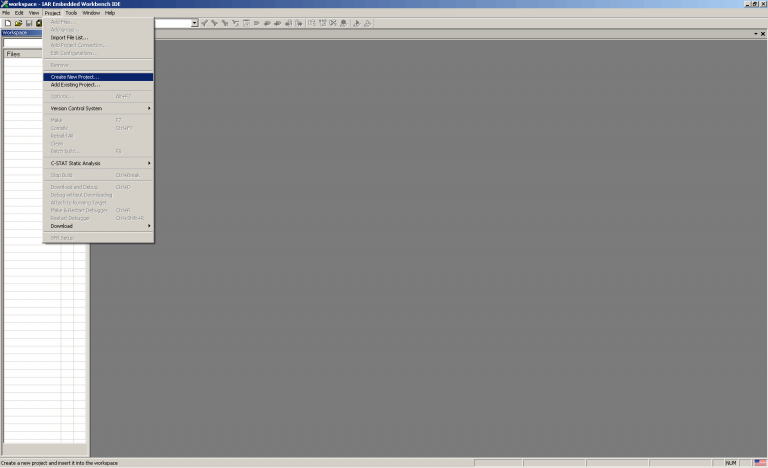Click the workspace configuration input field
The width and height of the screenshot is (768, 468).
point(20,43)
